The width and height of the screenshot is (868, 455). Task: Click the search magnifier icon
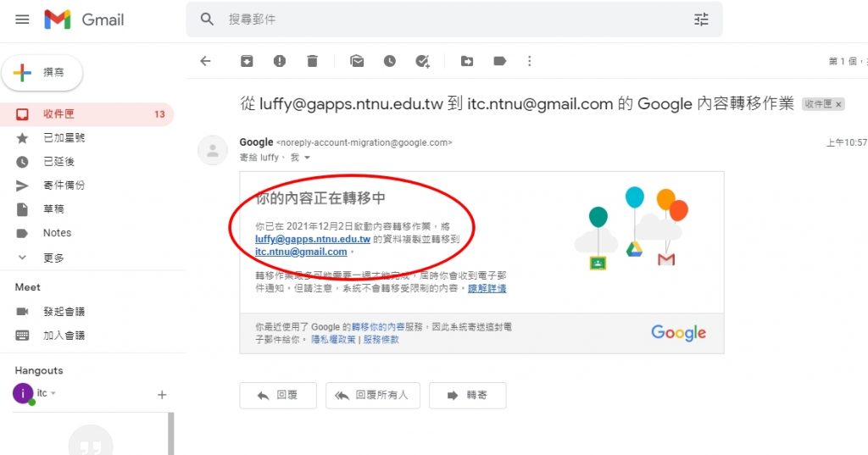[207, 19]
